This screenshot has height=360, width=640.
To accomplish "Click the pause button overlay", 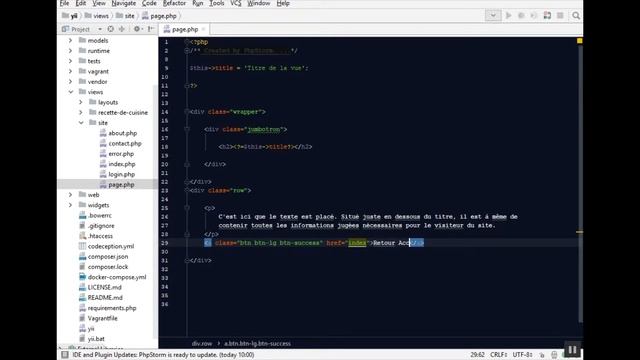I will (x=572, y=350).
